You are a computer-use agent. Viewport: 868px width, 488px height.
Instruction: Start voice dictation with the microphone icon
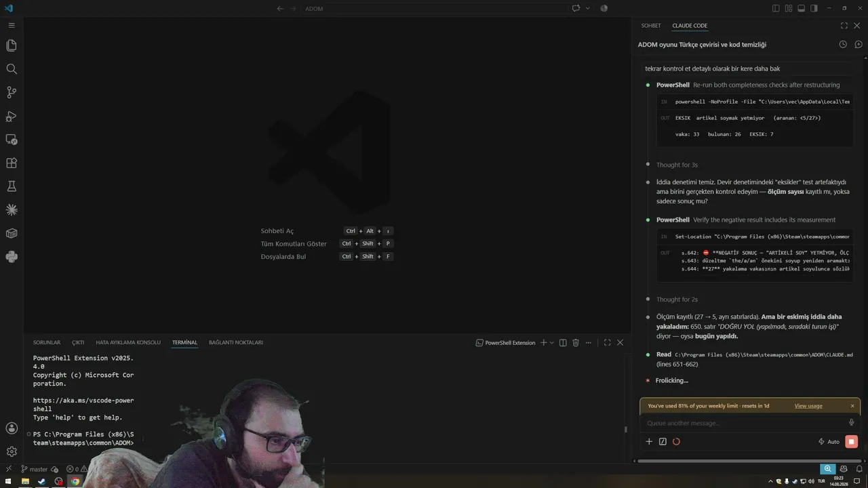point(852,423)
